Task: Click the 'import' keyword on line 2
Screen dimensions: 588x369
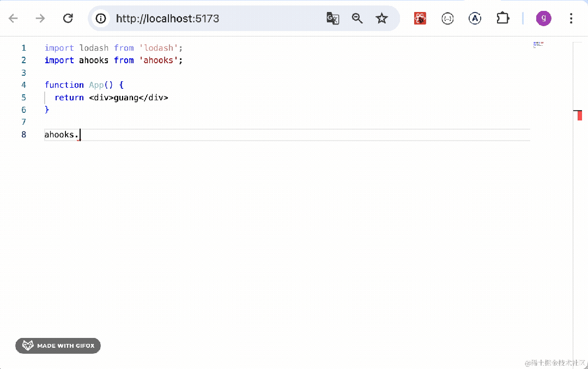Action: 59,61
